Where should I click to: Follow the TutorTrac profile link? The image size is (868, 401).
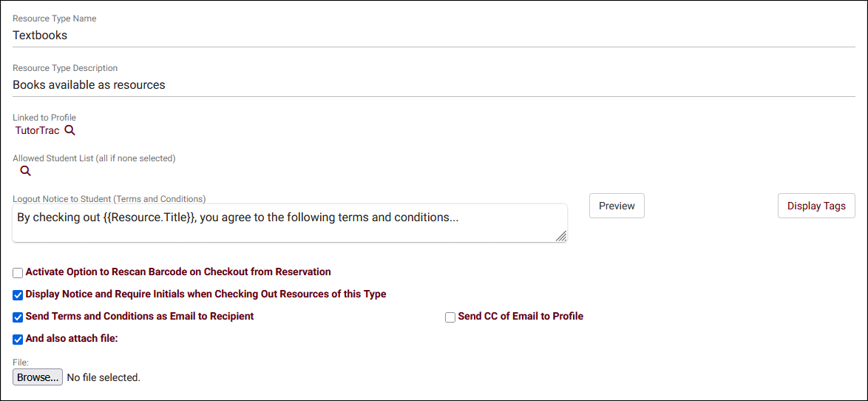(x=37, y=131)
